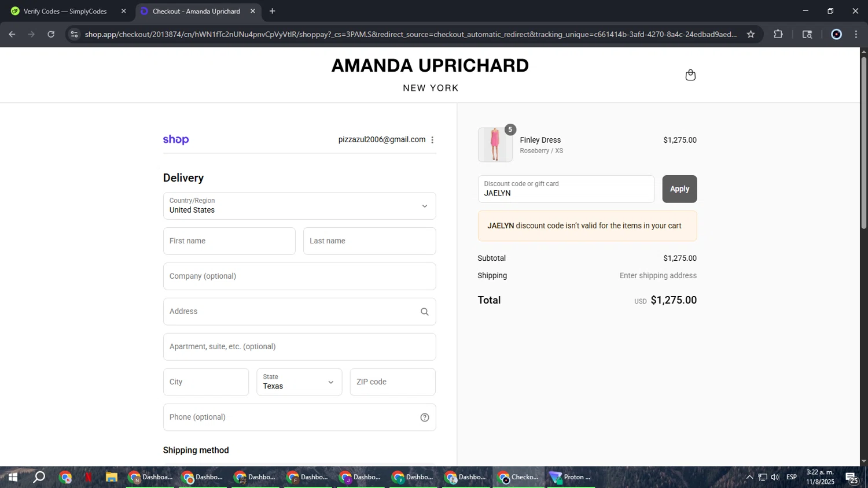The height and width of the screenshot is (488, 868).
Task: Close the Checkout - Amanda Uprichard tab
Action: click(253, 11)
